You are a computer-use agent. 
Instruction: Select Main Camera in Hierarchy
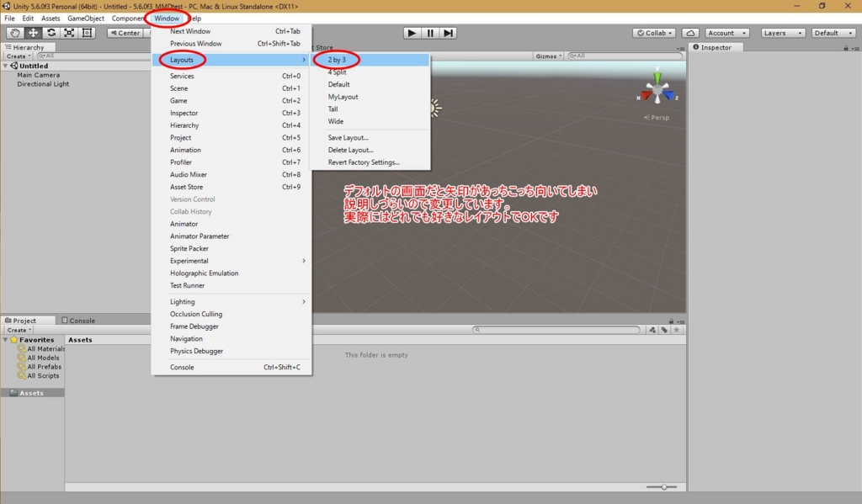(39, 75)
